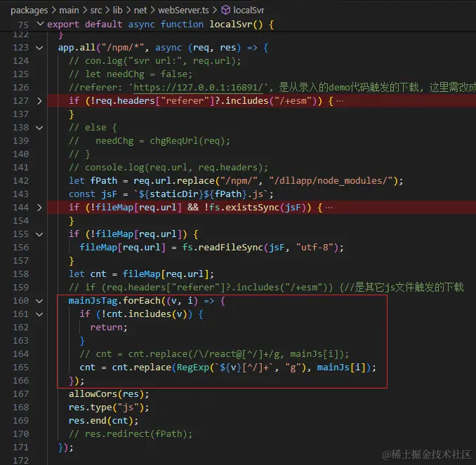Collapse the commented else block at line 138
The image size is (476, 465).
pyautogui.click(x=39, y=128)
